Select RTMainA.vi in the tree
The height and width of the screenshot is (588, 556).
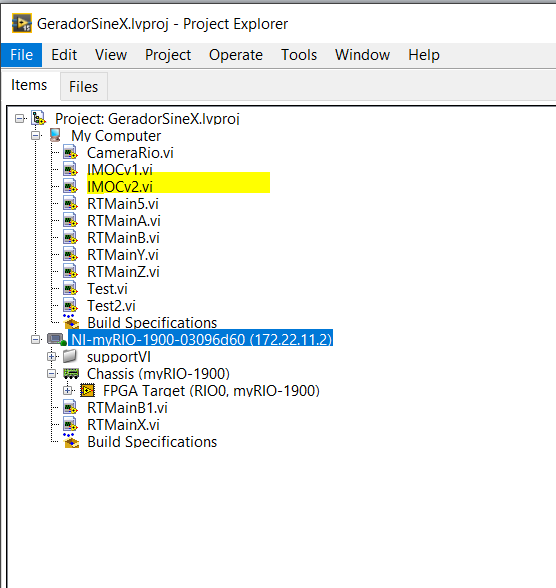click(124, 221)
